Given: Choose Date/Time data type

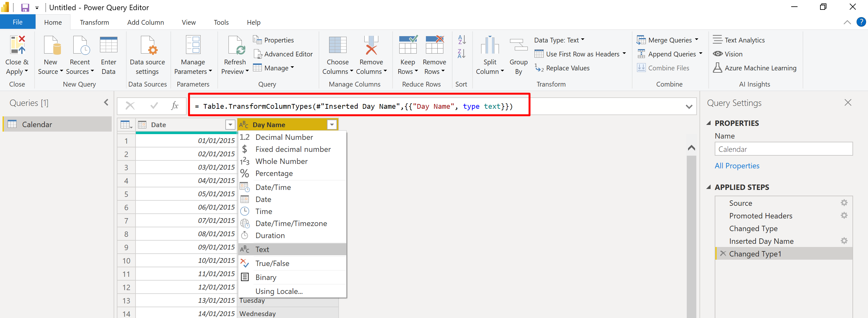Looking at the screenshot, I should click(x=292, y=187).
